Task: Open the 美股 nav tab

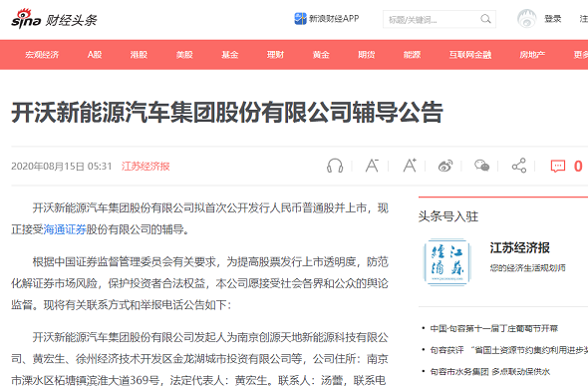Action: tap(184, 55)
